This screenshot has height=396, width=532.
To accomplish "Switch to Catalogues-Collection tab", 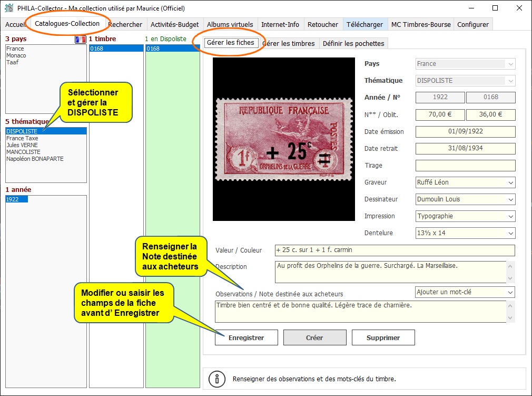I will pyautogui.click(x=67, y=23).
